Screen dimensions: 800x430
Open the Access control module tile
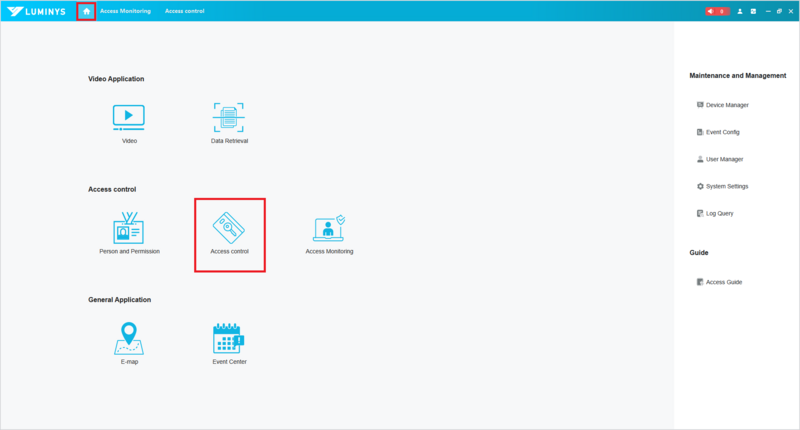[229, 232]
